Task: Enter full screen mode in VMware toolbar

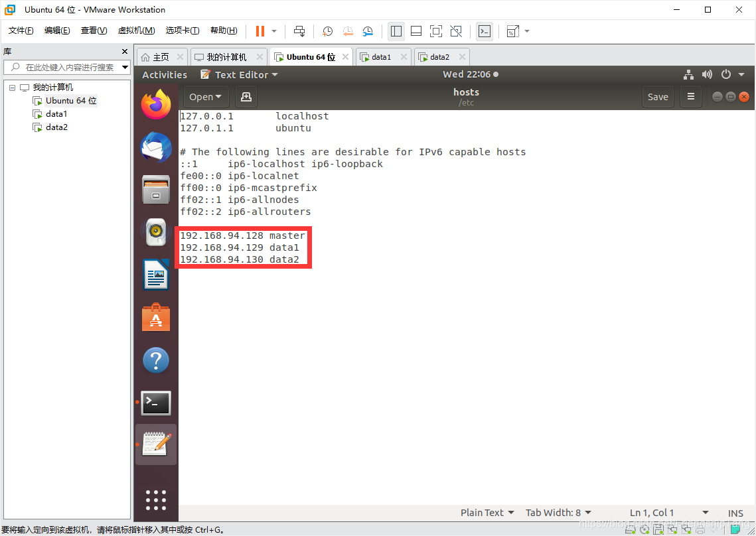Action: click(436, 31)
